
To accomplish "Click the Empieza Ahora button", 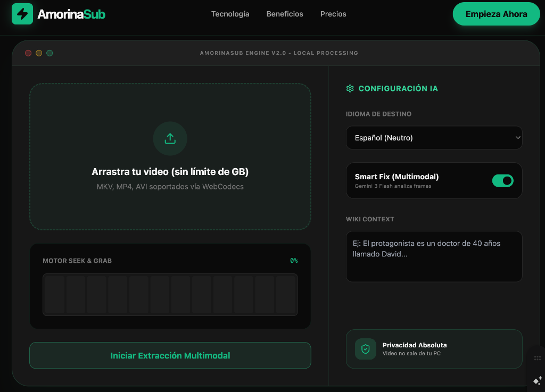I will pos(496,14).
